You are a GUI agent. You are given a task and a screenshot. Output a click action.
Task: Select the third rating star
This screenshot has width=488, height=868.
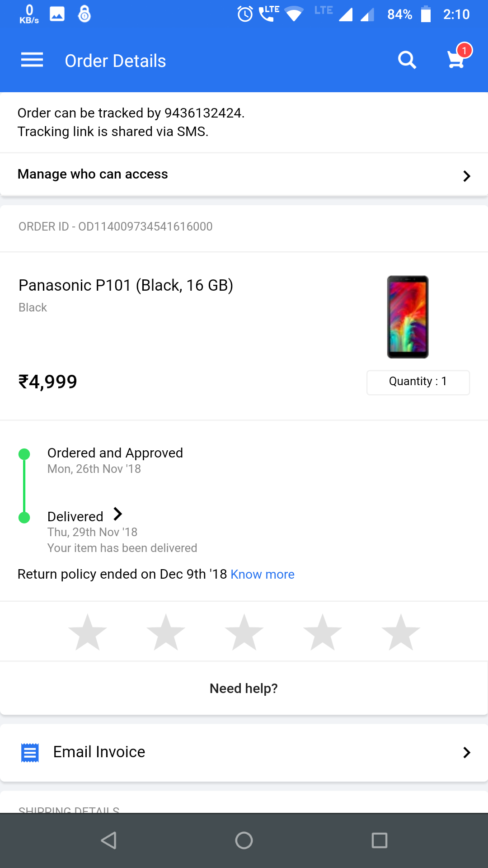tap(244, 632)
